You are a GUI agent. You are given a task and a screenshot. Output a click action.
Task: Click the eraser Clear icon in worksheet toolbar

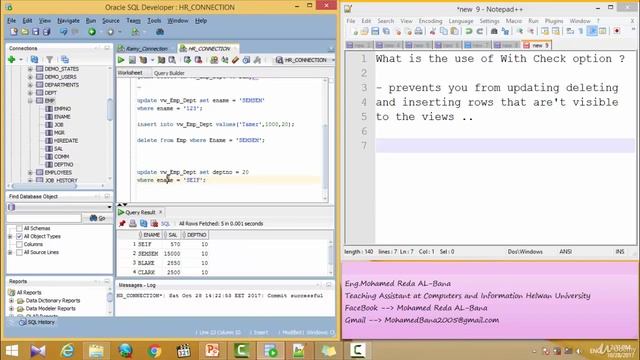click(x=236, y=60)
